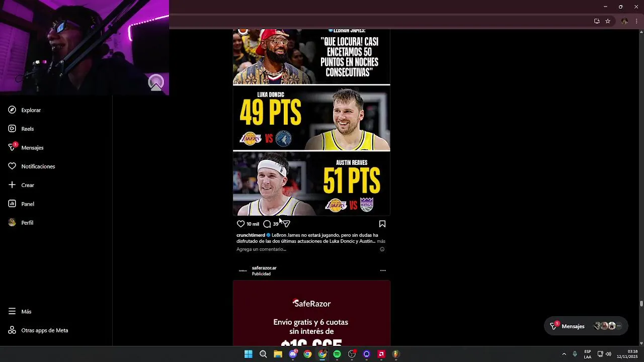
Task: Go to Perfil in the sidebar
Action: click(21, 223)
